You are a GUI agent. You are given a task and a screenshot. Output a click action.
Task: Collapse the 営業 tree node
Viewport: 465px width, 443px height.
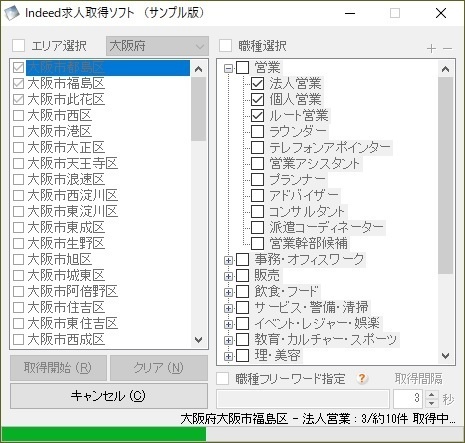228,68
